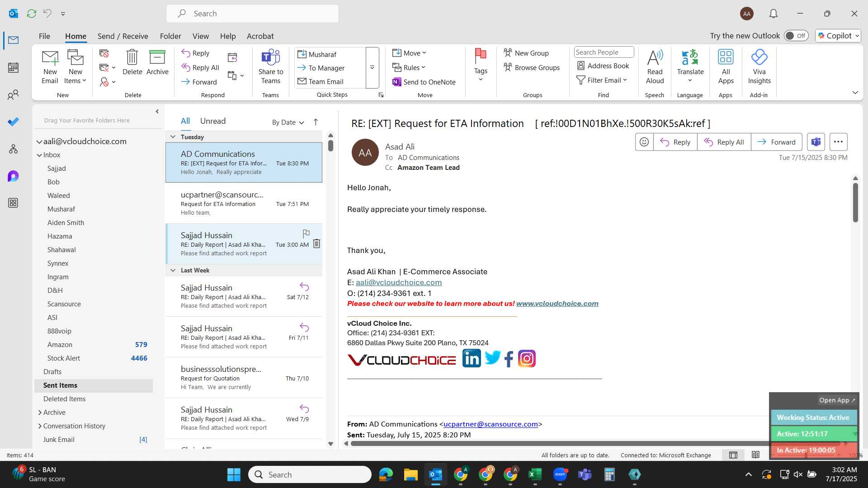Image resolution: width=868 pixels, height=488 pixels.
Task: Open the www.vcloudchoice.com link
Action: 557,304
